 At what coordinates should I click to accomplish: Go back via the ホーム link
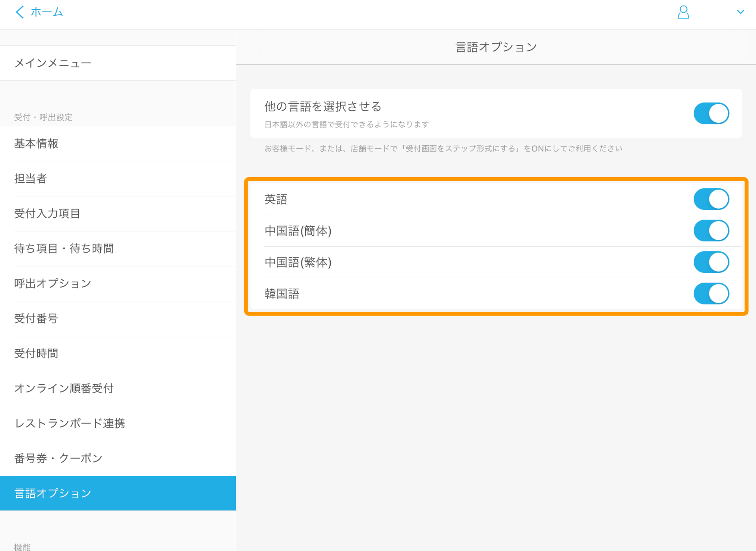click(x=47, y=12)
